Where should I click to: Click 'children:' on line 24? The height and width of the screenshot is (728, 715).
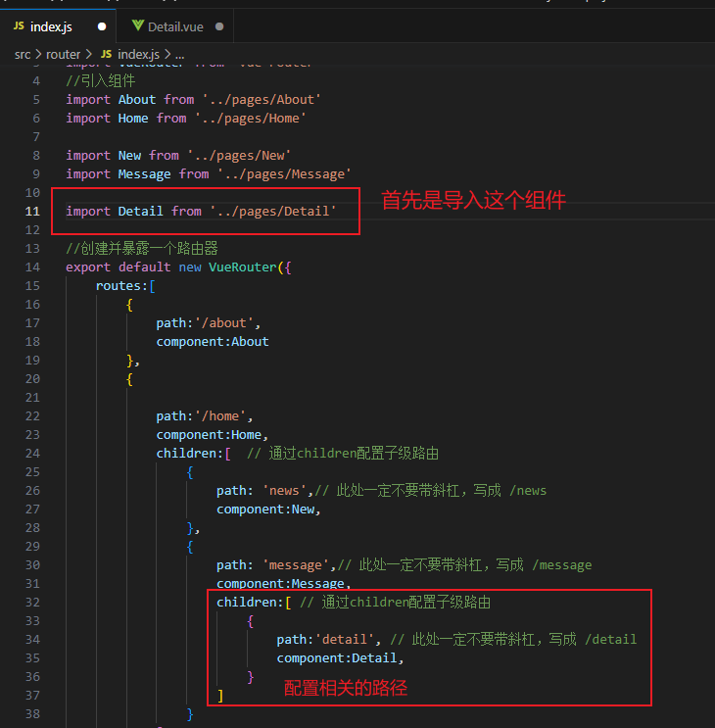click(190, 453)
